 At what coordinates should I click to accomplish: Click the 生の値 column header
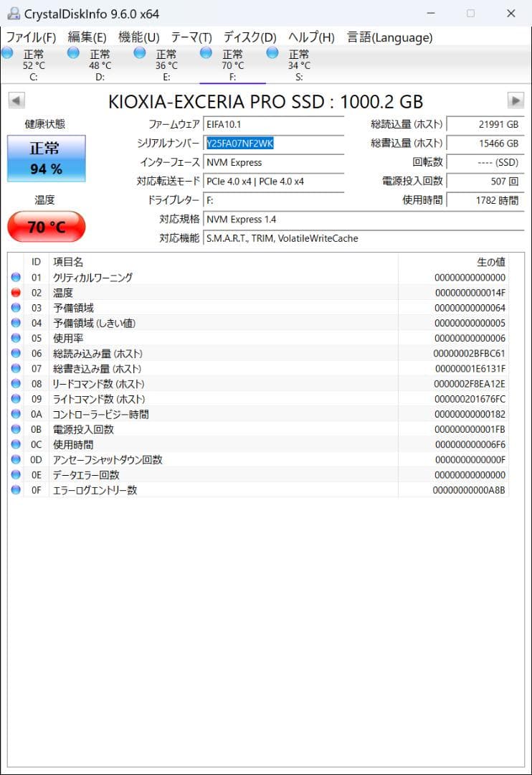point(453,261)
